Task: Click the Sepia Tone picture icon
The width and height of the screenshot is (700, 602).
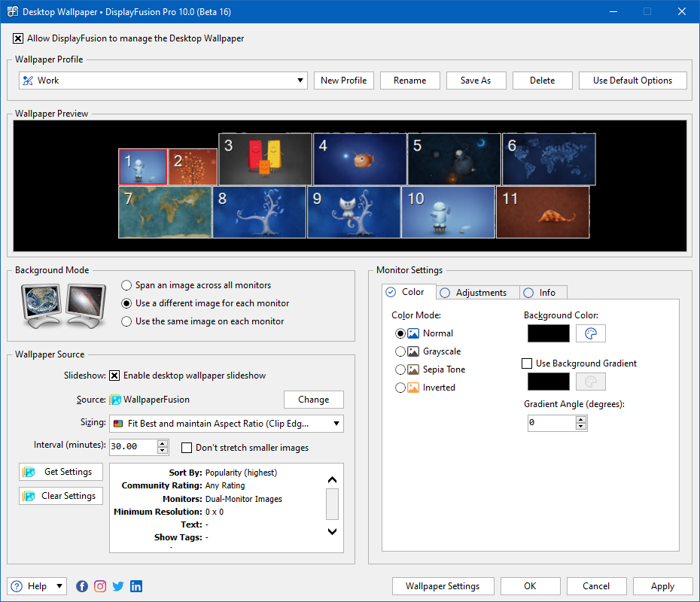Action: 413,369
